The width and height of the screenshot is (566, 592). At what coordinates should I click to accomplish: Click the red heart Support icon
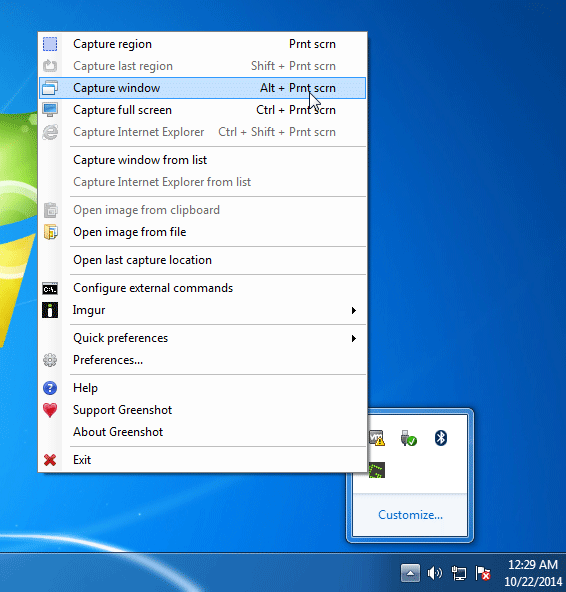pyautogui.click(x=50, y=410)
